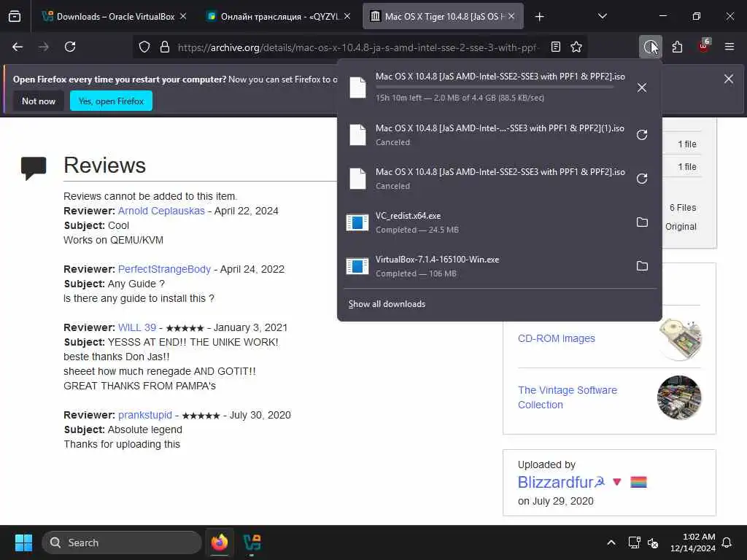Click the forward navigation arrow
Image resolution: width=747 pixels, height=560 pixels.
click(x=43, y=47)
